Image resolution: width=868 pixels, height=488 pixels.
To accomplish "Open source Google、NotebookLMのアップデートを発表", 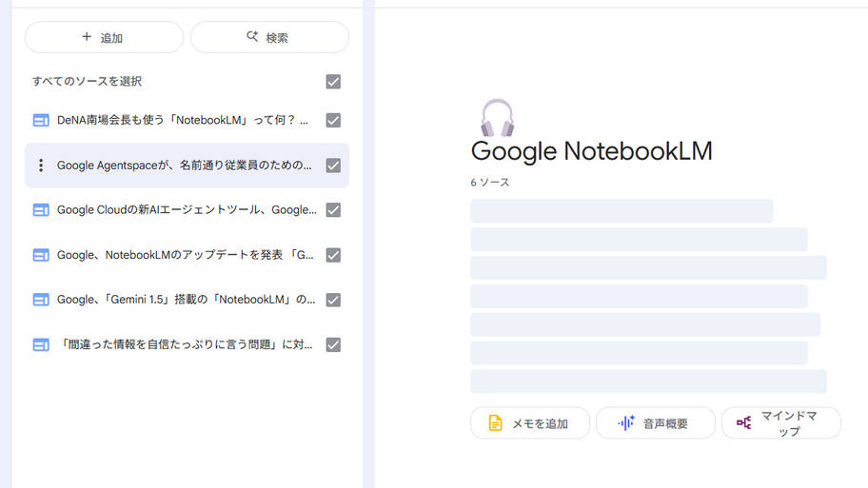I will coord(186,255).
